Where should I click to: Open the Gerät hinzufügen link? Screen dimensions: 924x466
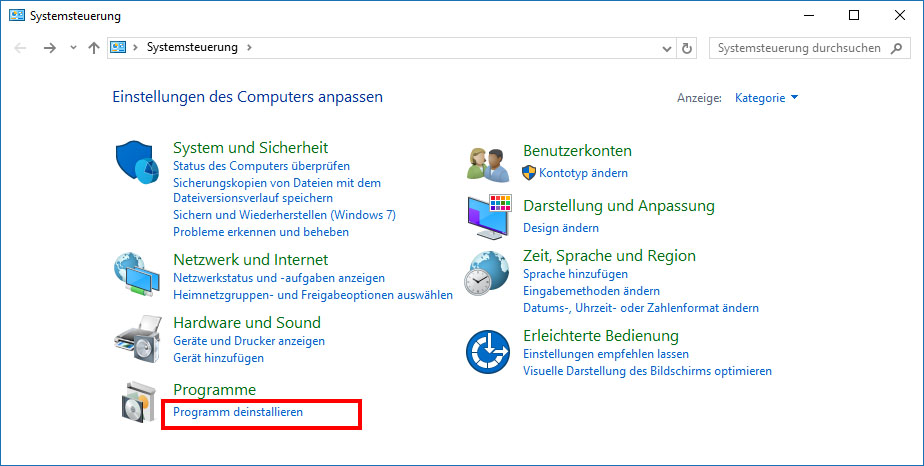pyautogui.click(x=218, y=358)
